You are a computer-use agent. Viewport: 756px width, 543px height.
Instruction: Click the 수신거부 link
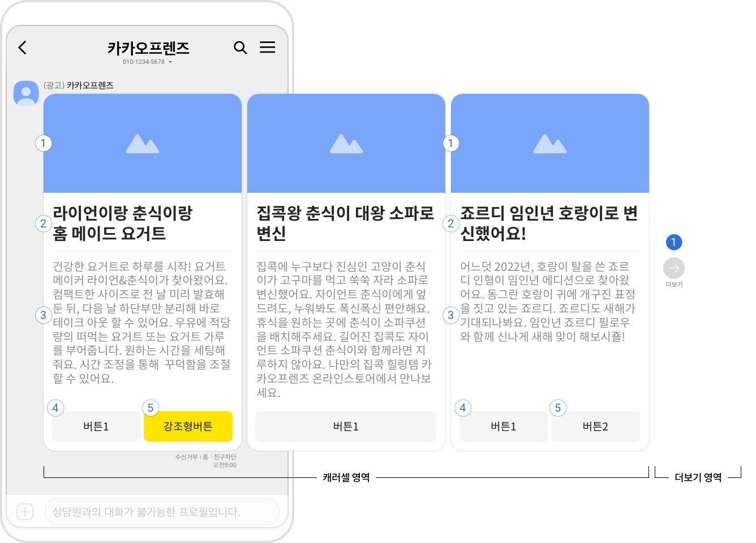tap(186, 457)
